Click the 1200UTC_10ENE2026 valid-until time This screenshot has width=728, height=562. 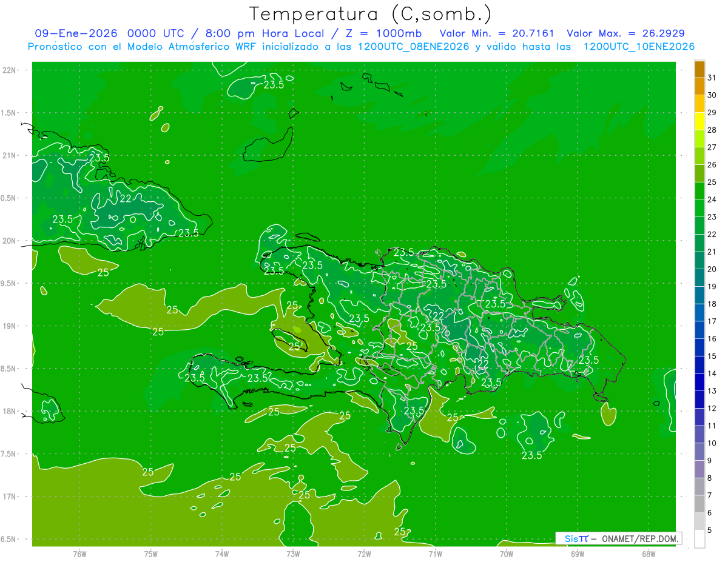639,47
